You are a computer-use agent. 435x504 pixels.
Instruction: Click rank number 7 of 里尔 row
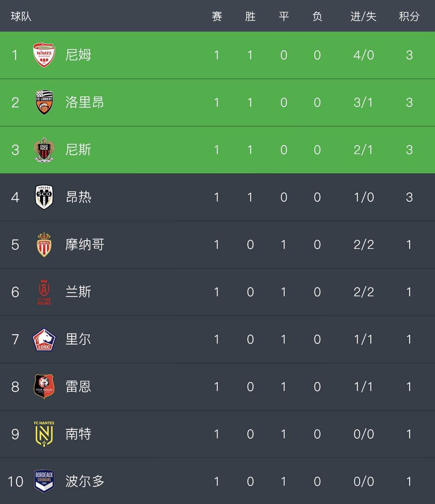click(15, 339)
